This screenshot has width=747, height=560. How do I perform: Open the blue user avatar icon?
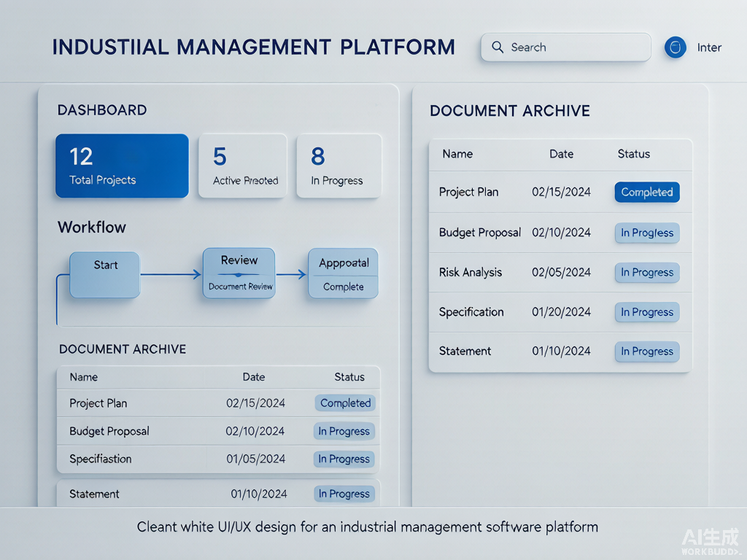pyautogui.click(x=675, y=47)
